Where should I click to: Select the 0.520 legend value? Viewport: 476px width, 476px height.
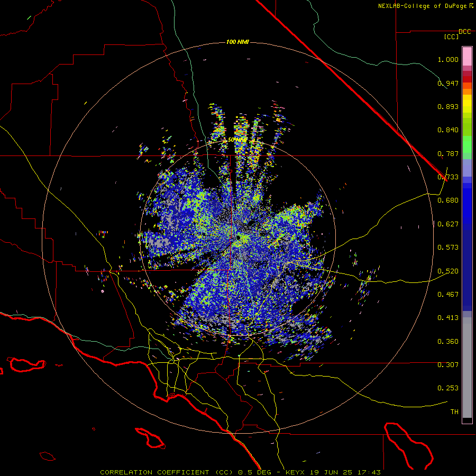[448, 271]
